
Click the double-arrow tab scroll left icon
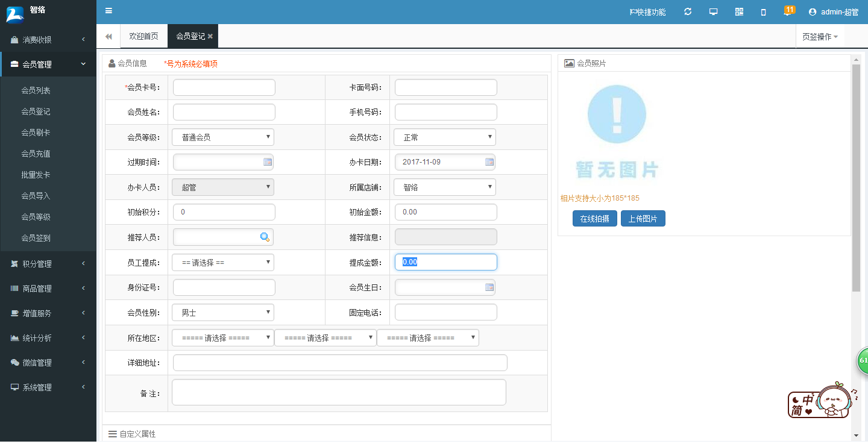coord(108,37)
